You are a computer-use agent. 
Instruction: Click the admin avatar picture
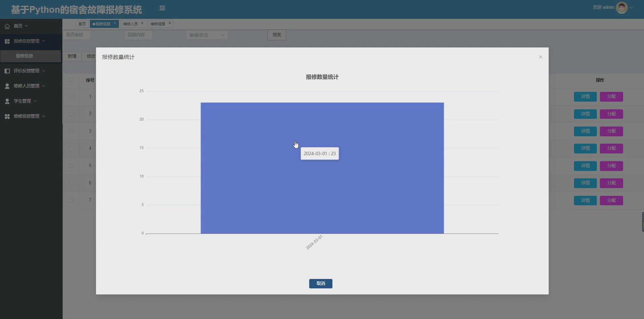click(x=621, y=7)
